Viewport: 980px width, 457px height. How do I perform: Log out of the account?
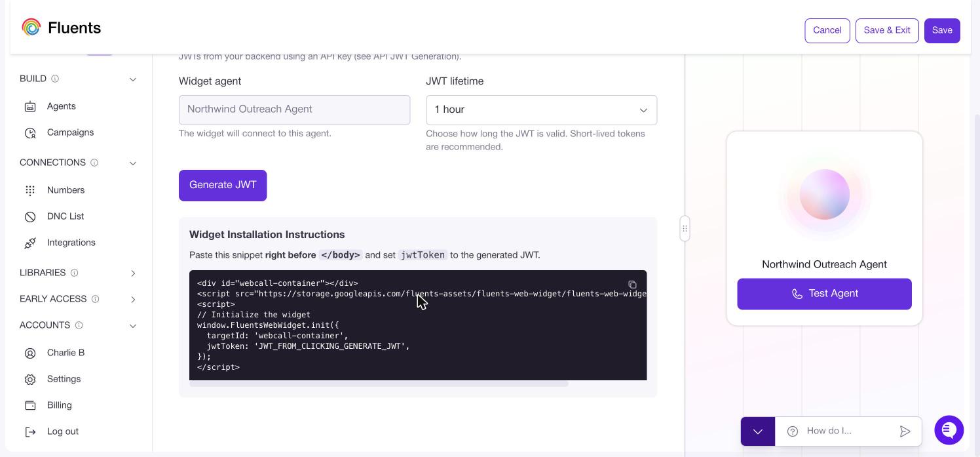click(62, 431)
